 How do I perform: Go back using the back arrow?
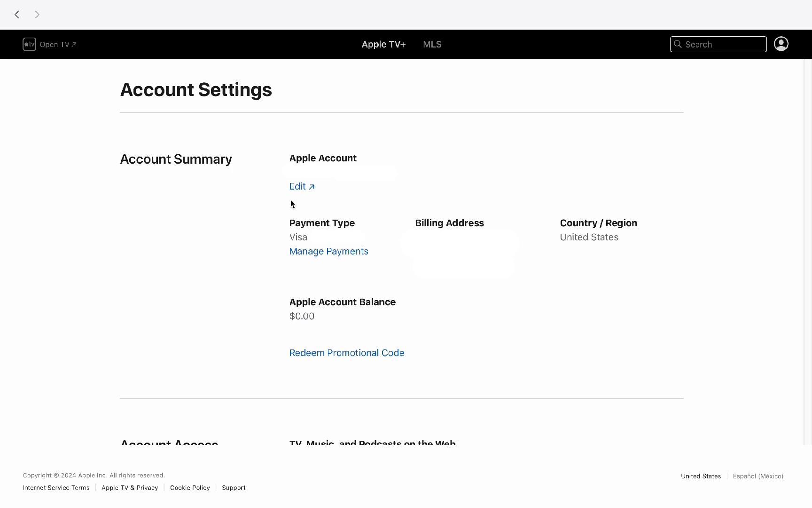click(x=17, y=15)
